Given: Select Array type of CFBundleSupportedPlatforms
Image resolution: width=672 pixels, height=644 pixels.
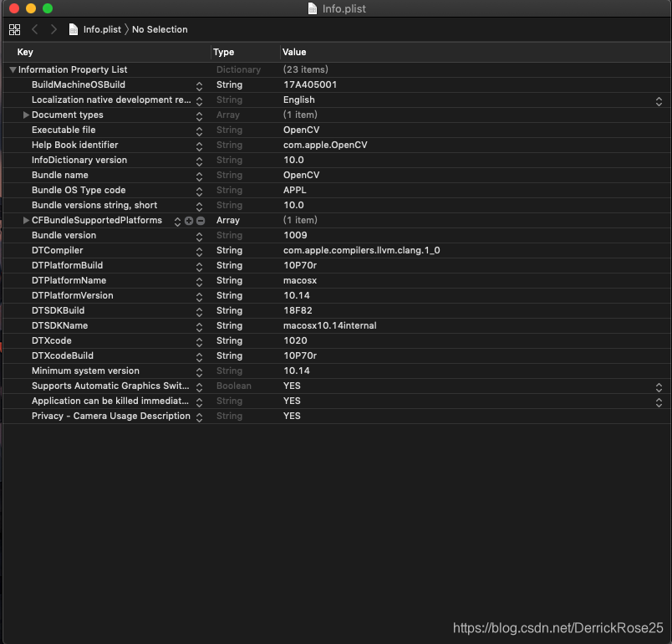Looking at the screenshot, I should [228, 221].
